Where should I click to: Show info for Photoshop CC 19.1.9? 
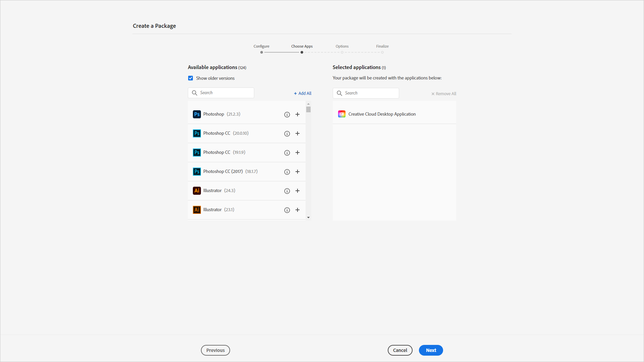287,153
